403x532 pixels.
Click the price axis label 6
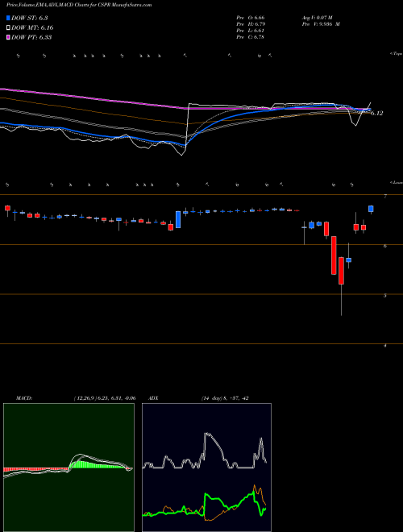[385, 247]
